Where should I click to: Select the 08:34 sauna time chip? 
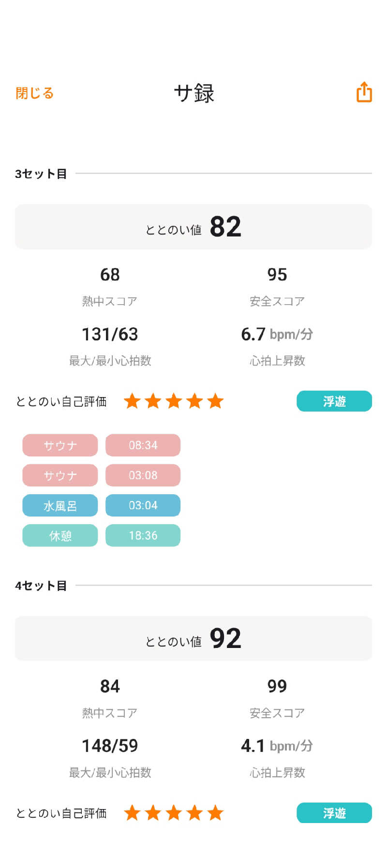(143, 445)
